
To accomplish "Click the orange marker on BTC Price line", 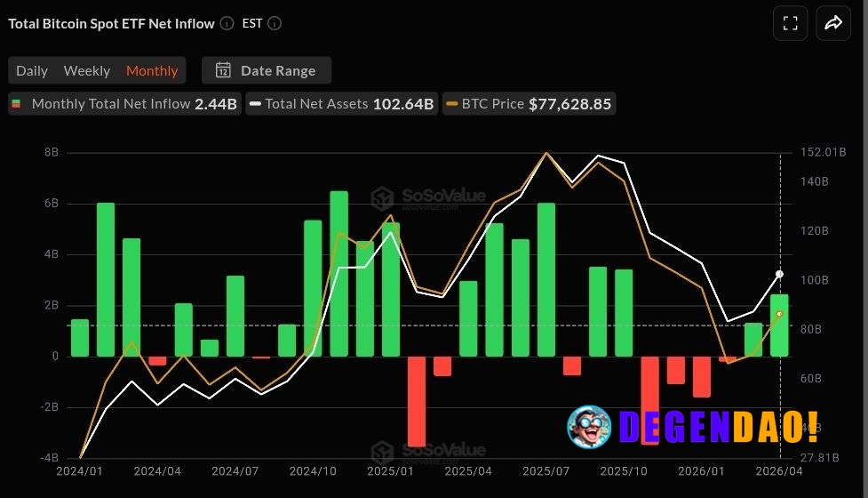I will pyautogui.click(x=779, y=314).
